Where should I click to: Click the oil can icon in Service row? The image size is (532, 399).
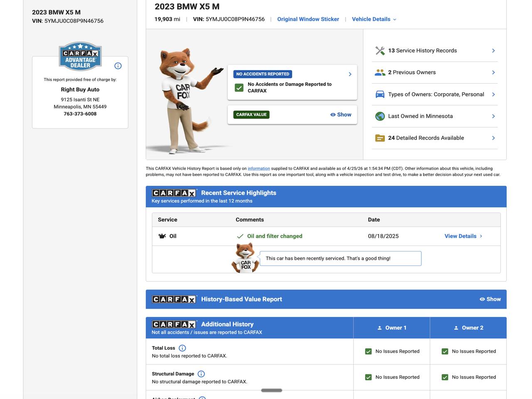pos(163,236)
